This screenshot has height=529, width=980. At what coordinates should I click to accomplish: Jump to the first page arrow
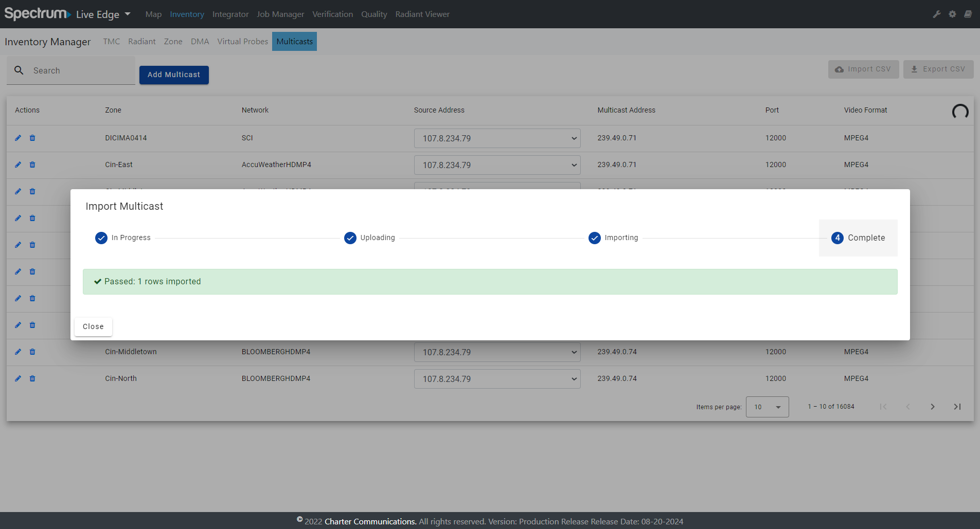pos(883,407)
